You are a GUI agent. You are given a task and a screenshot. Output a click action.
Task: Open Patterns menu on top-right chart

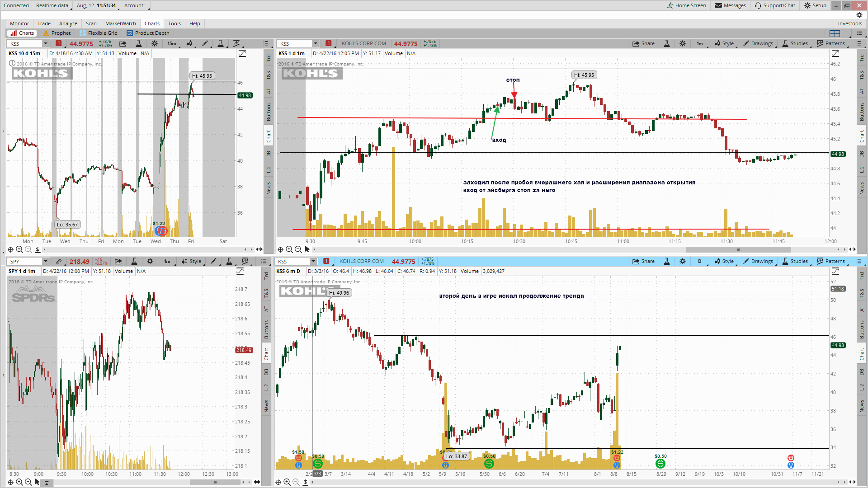coord(831,43)
